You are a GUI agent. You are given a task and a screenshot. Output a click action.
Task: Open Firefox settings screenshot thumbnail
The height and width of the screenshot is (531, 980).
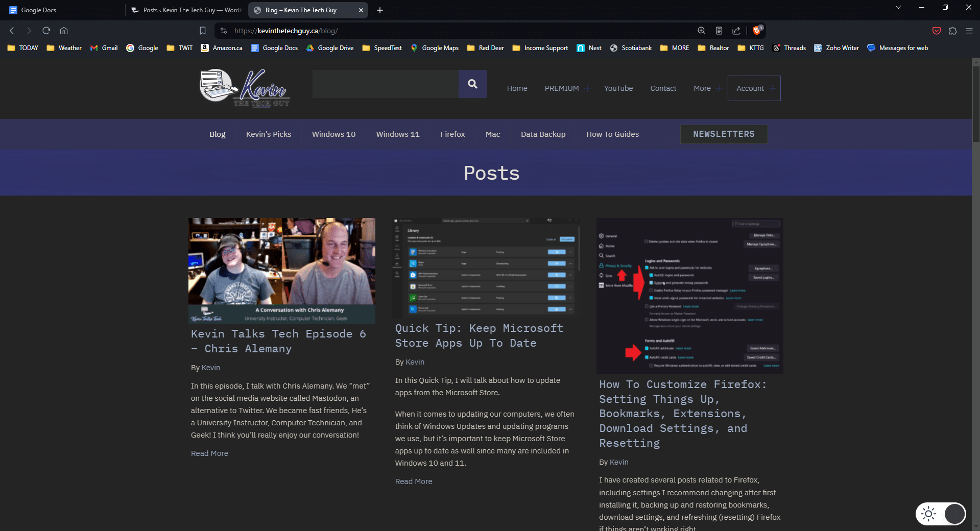coord(690,296)
